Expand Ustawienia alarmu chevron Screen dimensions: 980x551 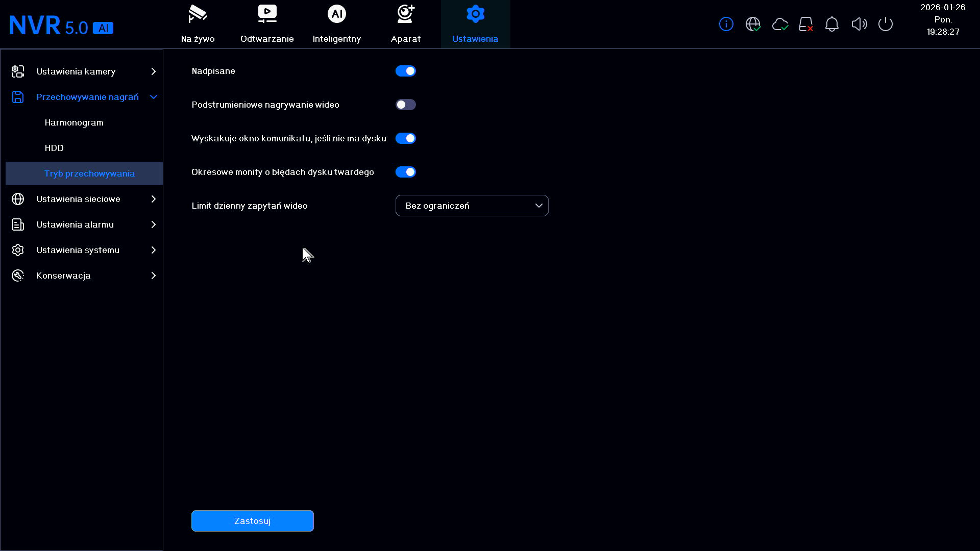(x=153, y=224)
